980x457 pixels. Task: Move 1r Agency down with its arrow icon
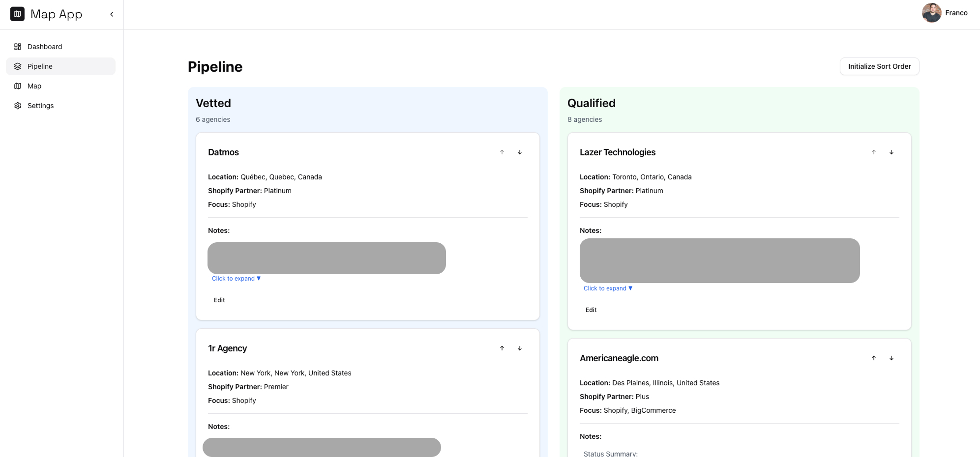520,348
